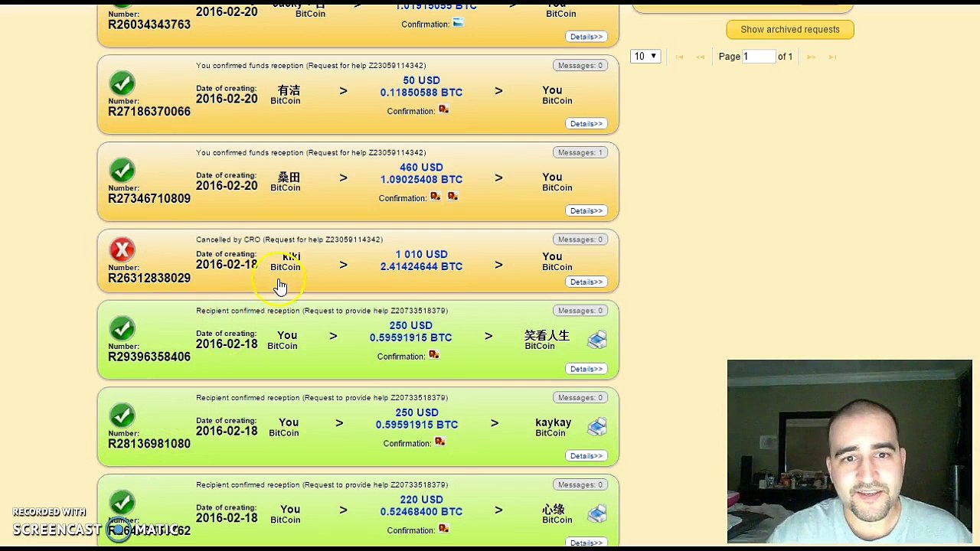
Task: Click amount 0.52468400 BTC
Action: click(421, 511)
